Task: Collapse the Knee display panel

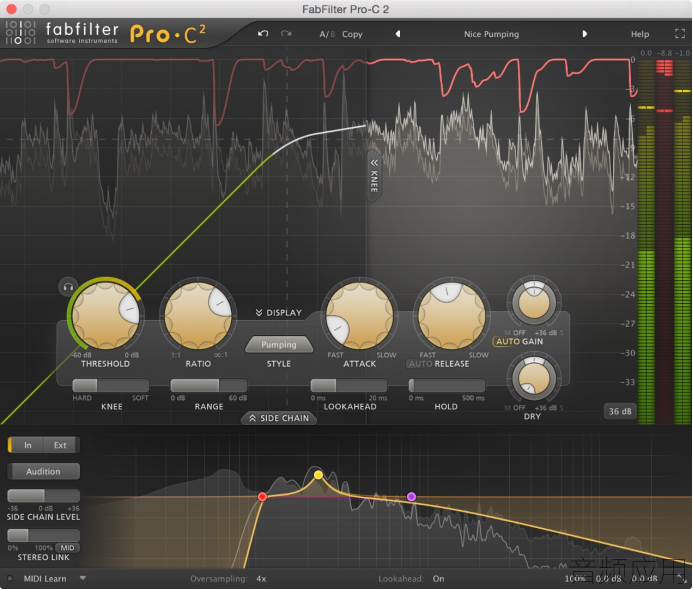Action: 374,175
